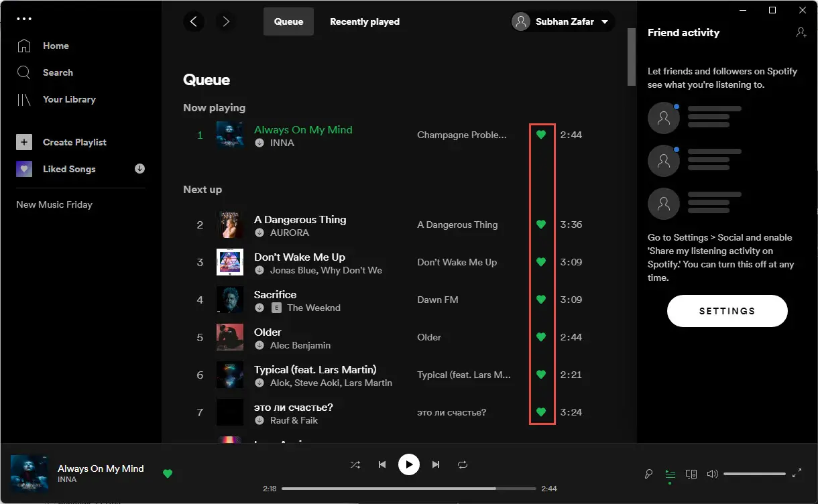Open artist AURORA
Viewport: 818px width, 504px height.
click(289, 233)
